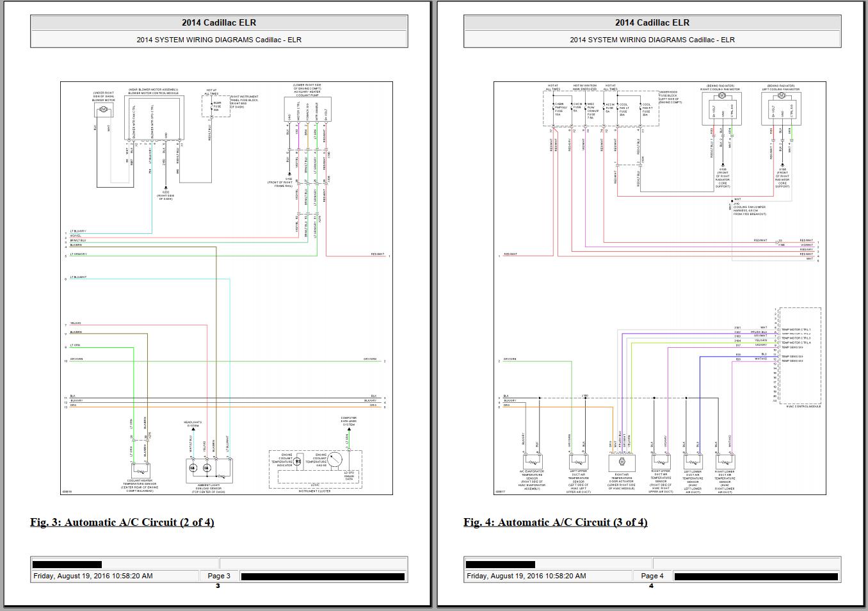Screen dimensions: 868x611
Task: Open the Fig. 4 Automatic A/C Circuit caption
Action: 556,522
